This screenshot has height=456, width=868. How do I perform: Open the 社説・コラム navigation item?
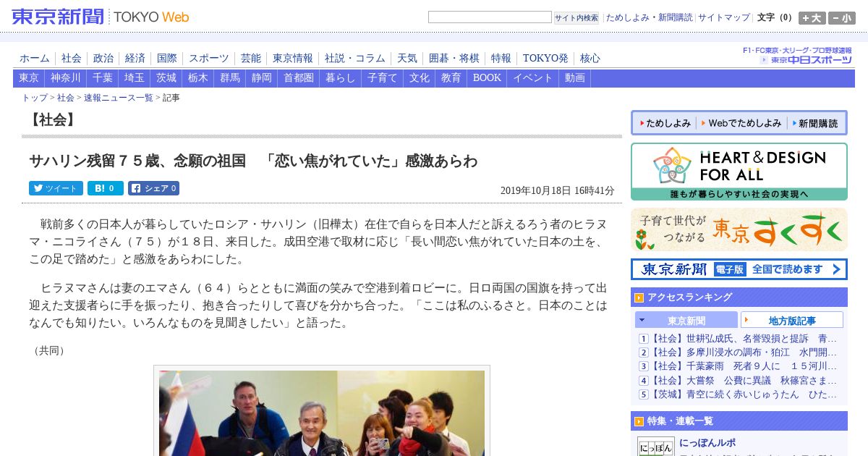355,59
